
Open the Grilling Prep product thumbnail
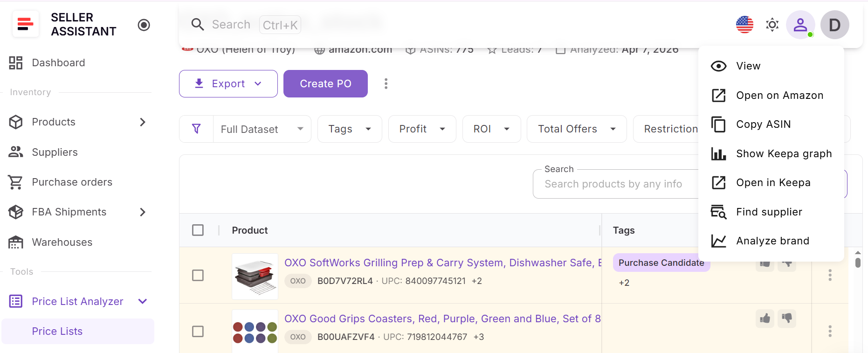point(255,277)
